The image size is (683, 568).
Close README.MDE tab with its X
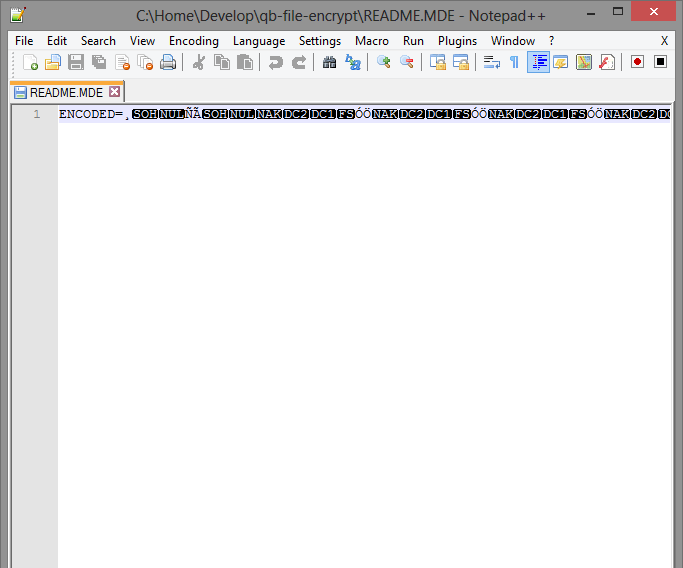pyautogui.click(x=115, y=91)
